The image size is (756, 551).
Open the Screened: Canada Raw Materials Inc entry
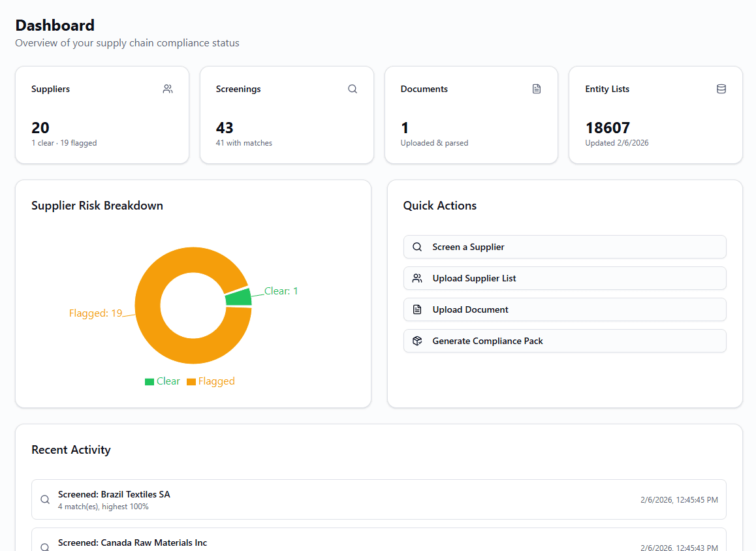pos(379,543)
